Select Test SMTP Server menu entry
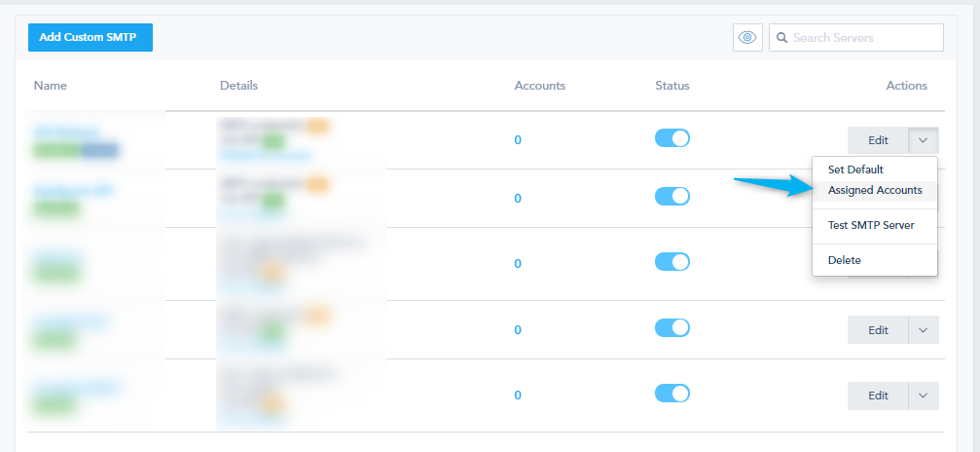This screenshot has height=452, width=980. (x=871, y=225)
